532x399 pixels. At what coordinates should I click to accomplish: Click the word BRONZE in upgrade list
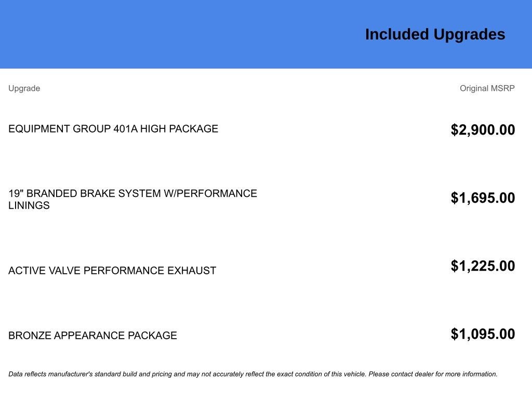point(30,335)
